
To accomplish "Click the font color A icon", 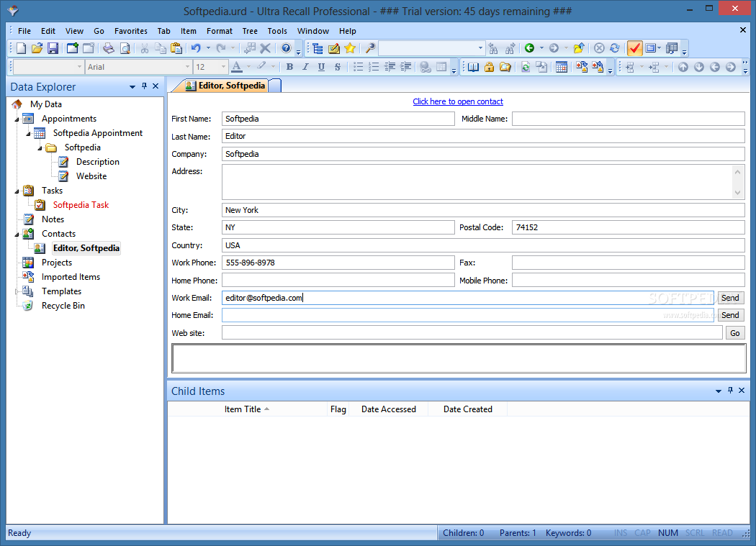I will click(237, 67).
